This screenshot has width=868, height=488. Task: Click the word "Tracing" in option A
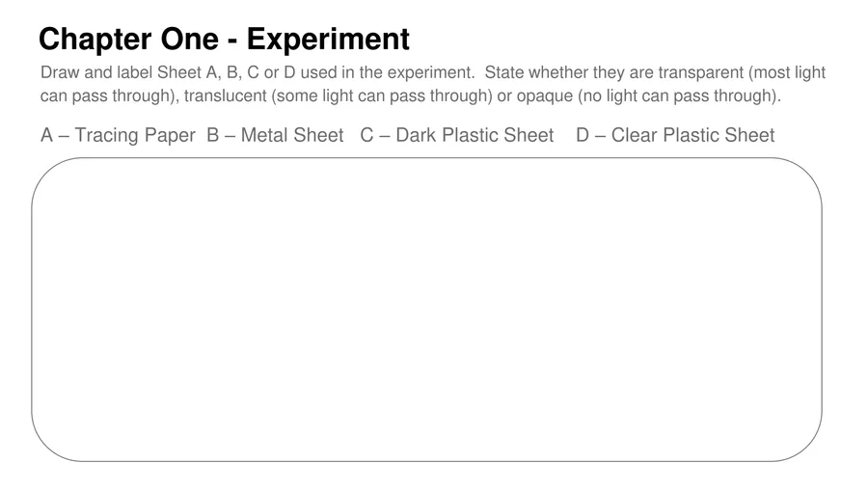[x=108, y=135]
